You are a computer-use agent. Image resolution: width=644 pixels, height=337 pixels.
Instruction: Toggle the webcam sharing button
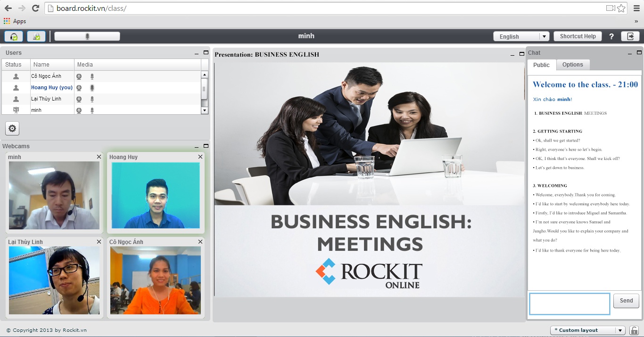[36, 36]
